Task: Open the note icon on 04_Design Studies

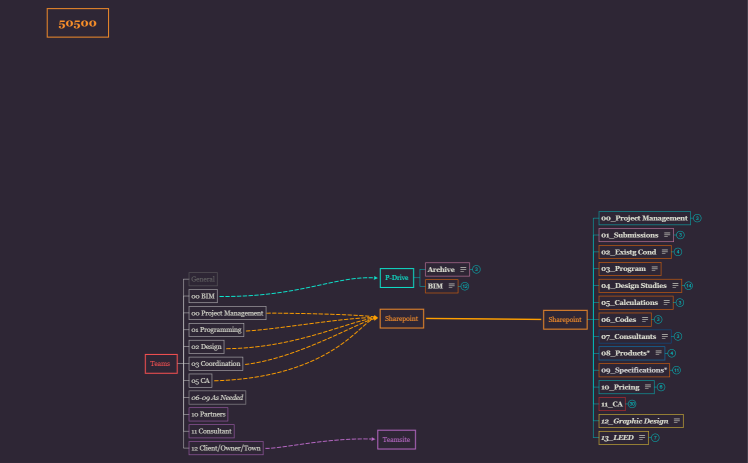Action: (675, 286)
